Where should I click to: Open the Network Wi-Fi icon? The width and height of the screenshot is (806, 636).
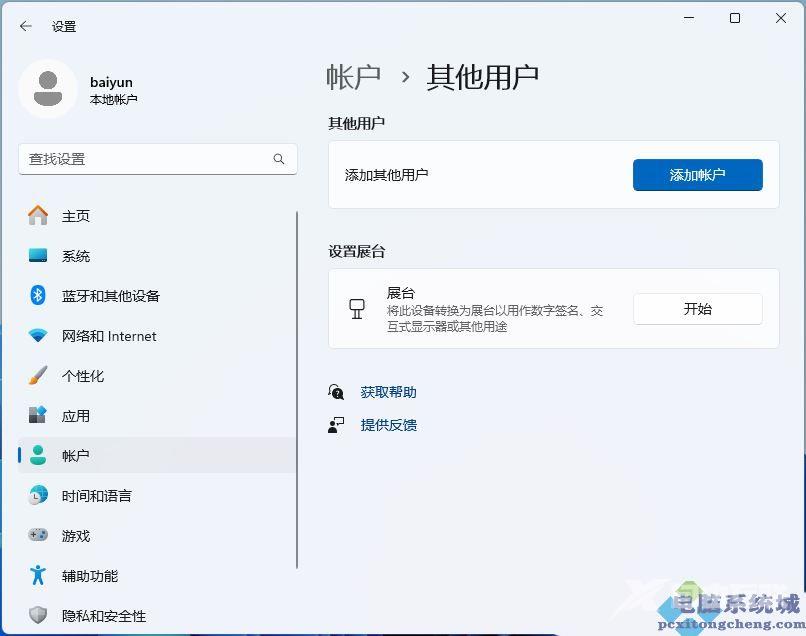coord(38,336)
